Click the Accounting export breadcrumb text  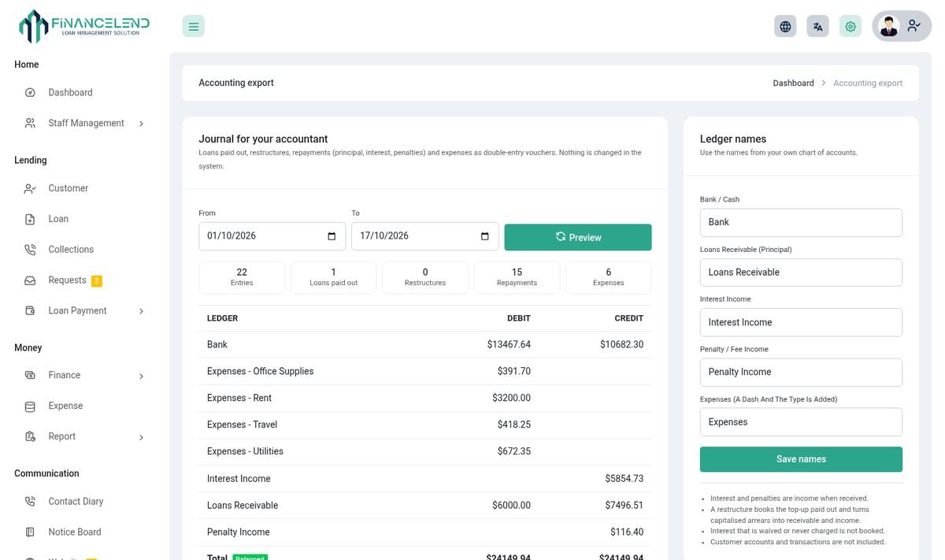click(x=868, y=83)
